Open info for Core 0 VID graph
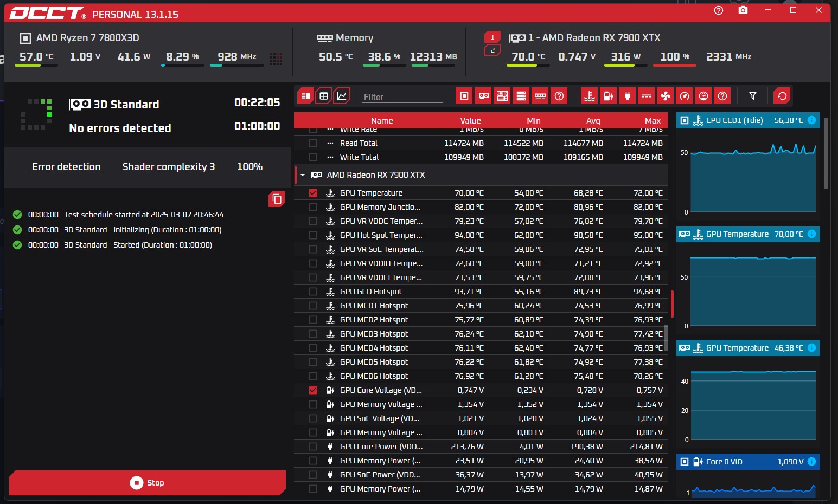The height and width of the screenshot is (504, 838). point(811,462)
